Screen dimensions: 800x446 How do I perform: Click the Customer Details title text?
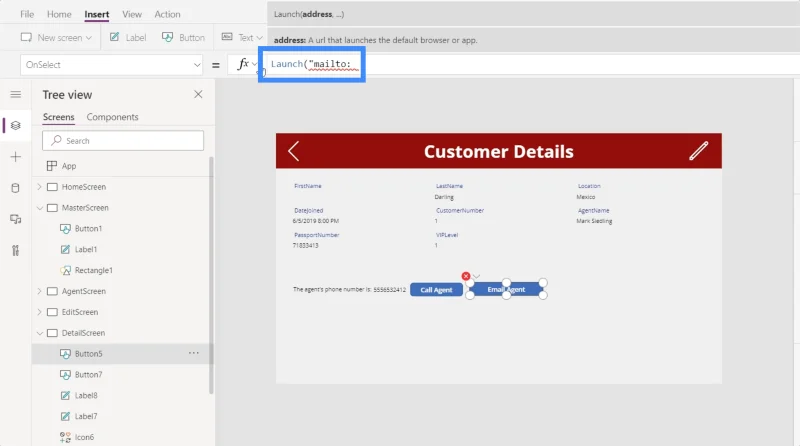pyautogui.click(x=498, y=152)
